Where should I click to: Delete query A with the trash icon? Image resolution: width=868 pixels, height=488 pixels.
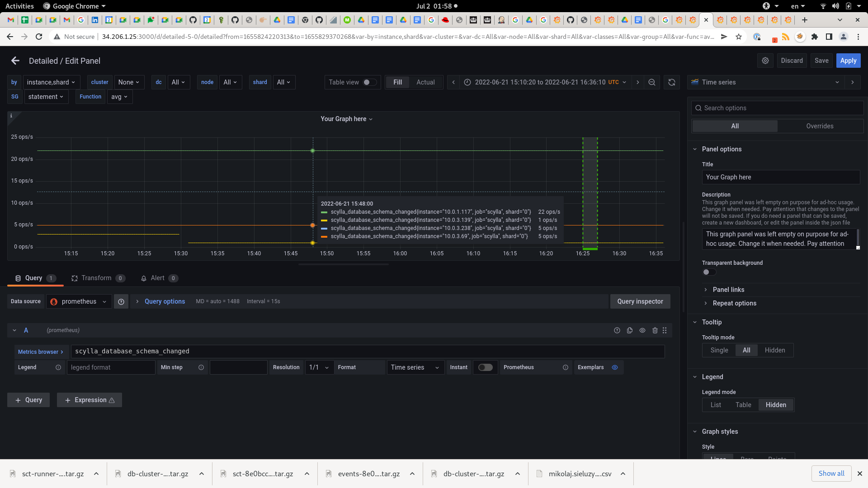655,330
